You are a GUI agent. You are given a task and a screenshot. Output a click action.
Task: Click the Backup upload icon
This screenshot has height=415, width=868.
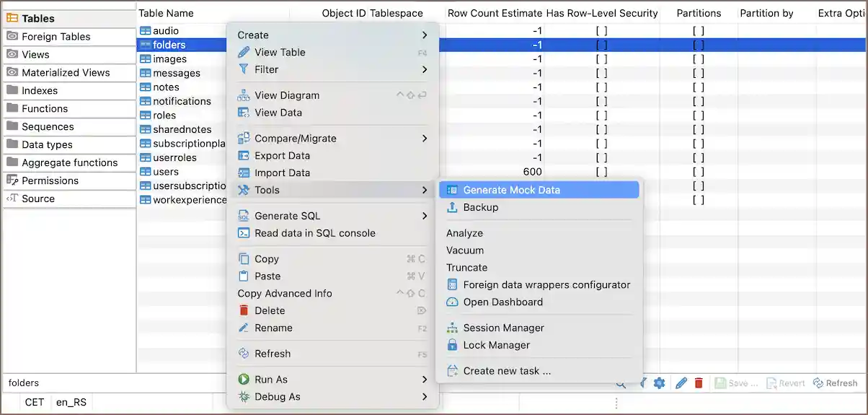click(x=452, y=208)
